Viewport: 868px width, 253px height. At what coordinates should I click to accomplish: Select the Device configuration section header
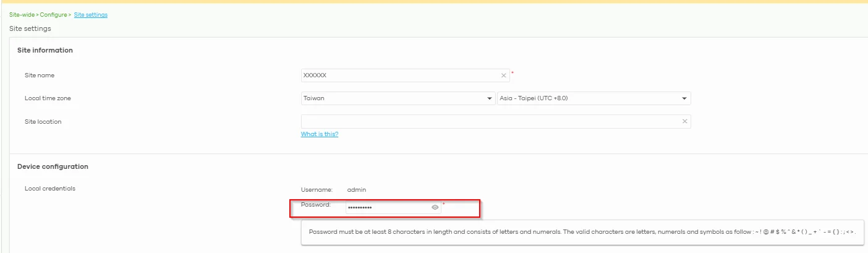[x=53, y=166]
